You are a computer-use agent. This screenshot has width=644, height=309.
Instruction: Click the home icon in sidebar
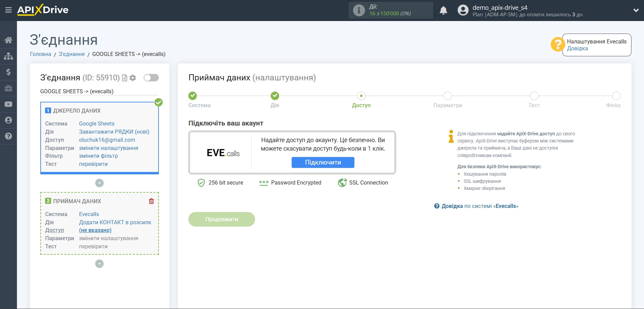pos(8,40)
